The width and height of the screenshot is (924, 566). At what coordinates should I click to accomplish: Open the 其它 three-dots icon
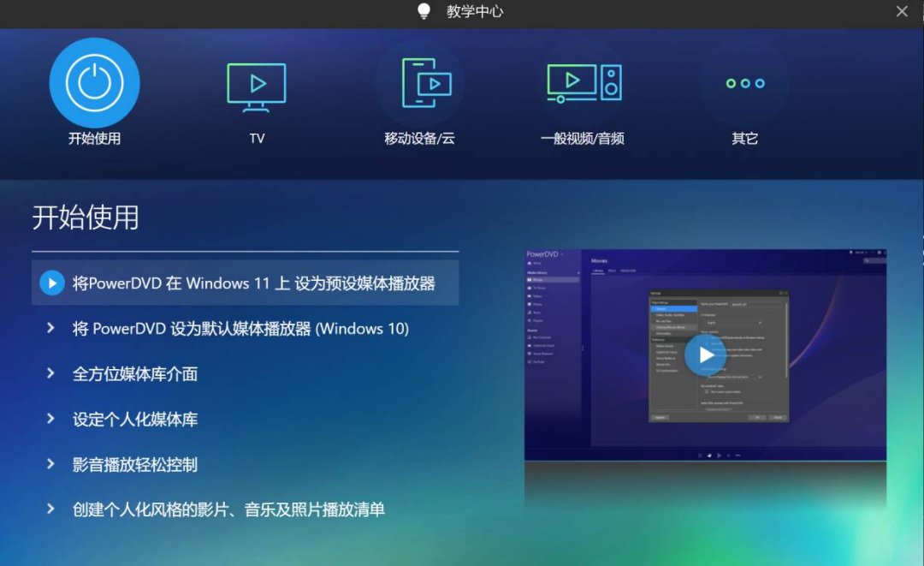[x=744, y=83]
